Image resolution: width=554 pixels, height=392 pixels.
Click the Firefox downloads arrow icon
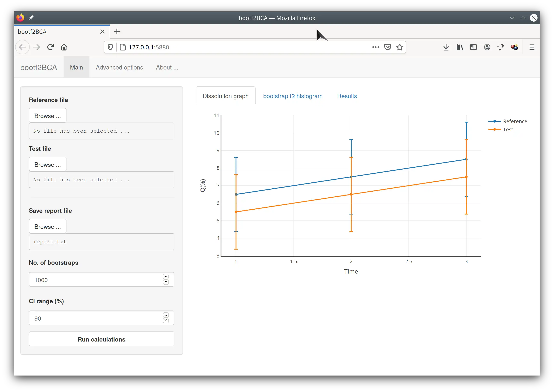point(447,47)
